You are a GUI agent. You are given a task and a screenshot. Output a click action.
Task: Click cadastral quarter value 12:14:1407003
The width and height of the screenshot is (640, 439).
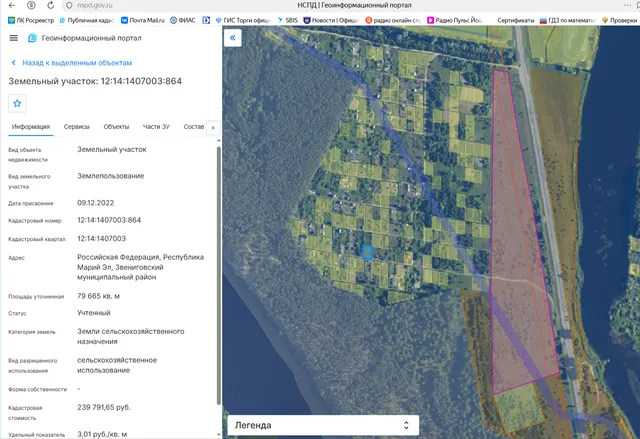click(102, 239)
